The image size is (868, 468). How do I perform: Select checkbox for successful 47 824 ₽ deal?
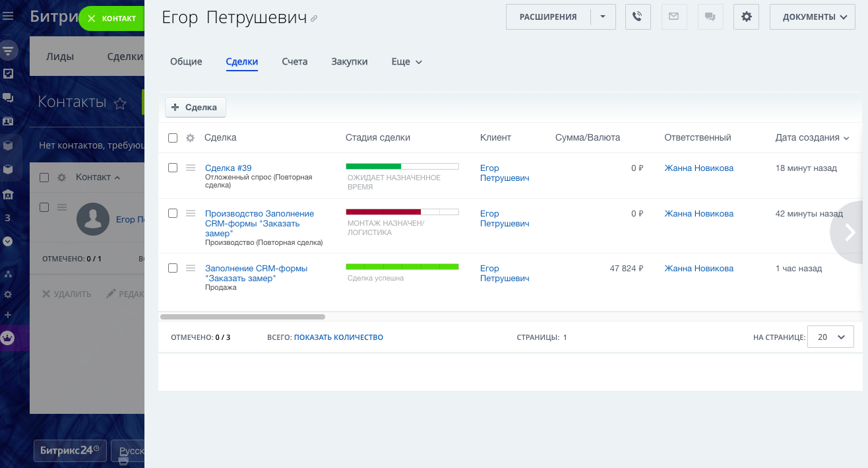[x=173, y=268]
